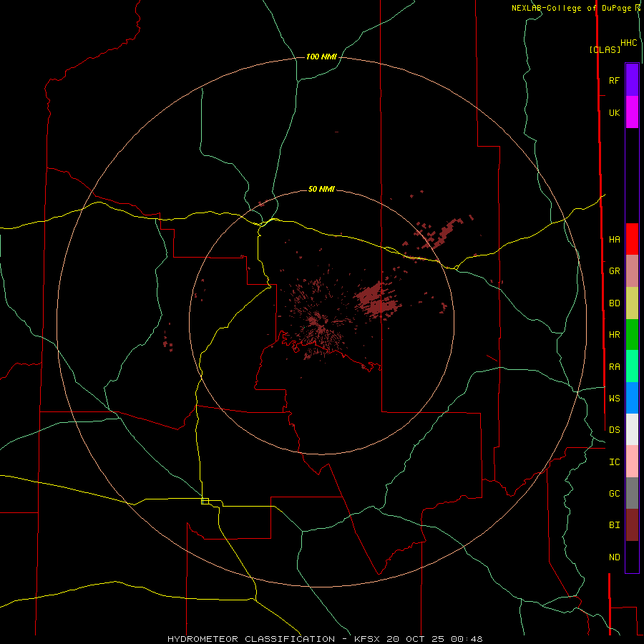Click the "[CLAS]" legend unit label
Viewport: 644px width, 644px height.
point(605,49)
